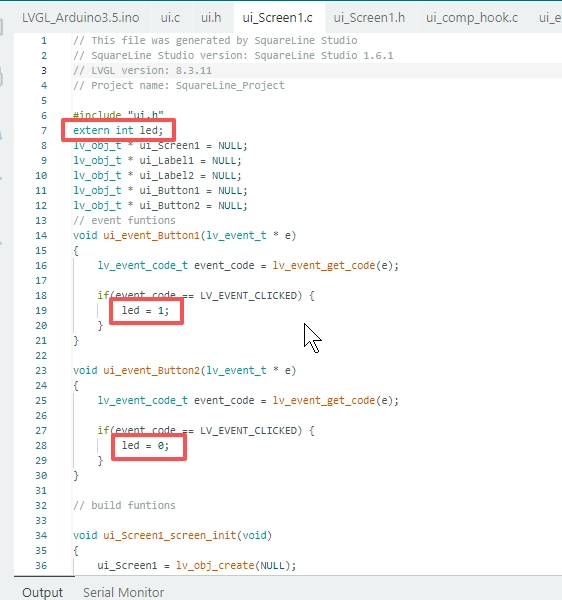Screen dimensions: 562x600
Task: Click the 'led = 0;' statement
Action: [x=145, y=445]
